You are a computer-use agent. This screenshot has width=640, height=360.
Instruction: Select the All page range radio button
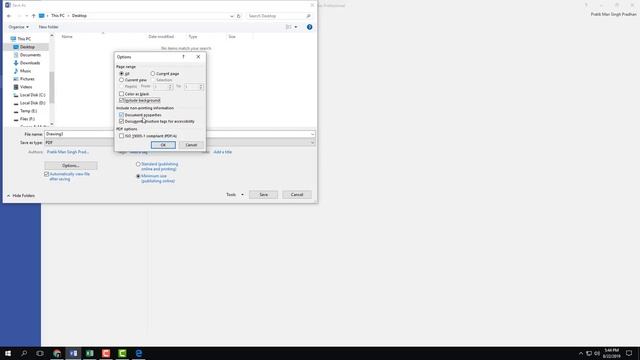122,73
